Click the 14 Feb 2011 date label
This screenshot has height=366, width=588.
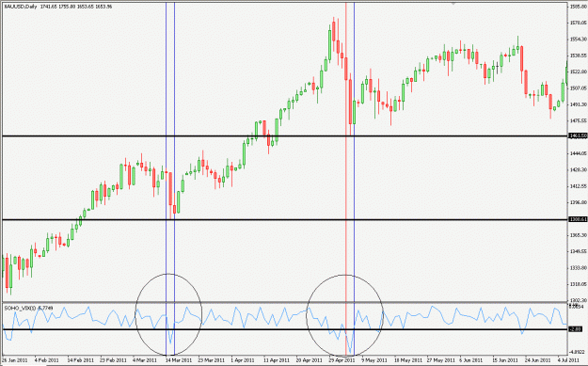coord(80,360)
